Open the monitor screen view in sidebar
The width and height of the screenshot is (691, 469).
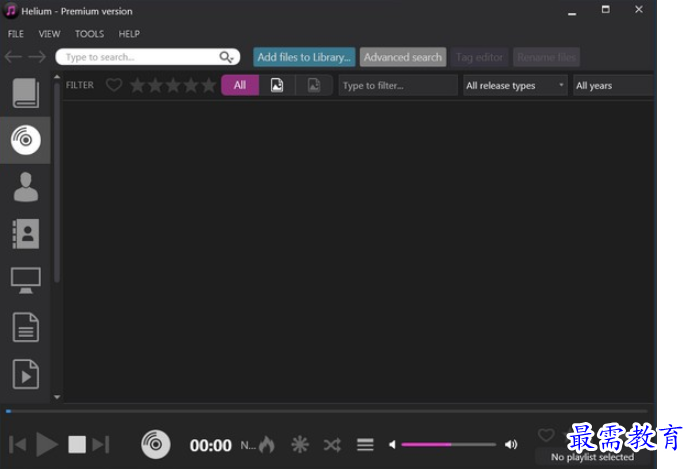(26, 280)
